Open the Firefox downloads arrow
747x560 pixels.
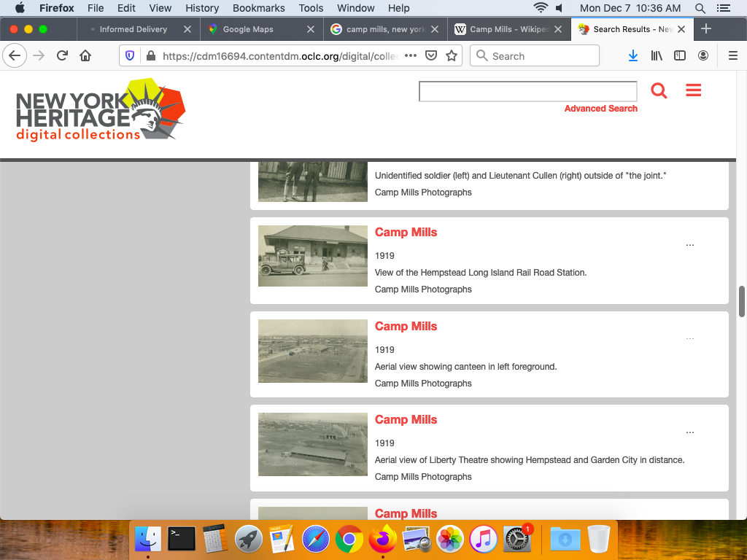633,56
